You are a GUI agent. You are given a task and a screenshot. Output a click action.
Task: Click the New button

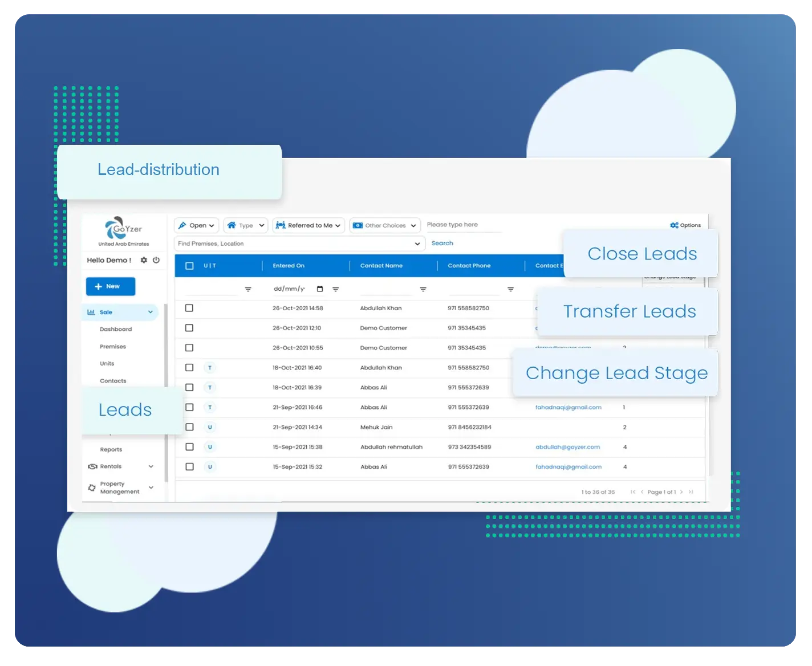pyautogui.click(x=111, y=286)
